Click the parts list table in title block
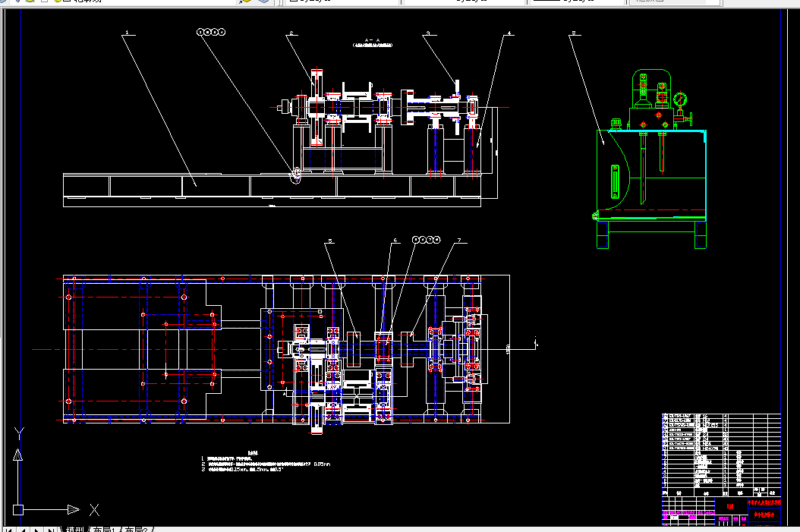Screen dimensions: 800x532 click(721, 455)
